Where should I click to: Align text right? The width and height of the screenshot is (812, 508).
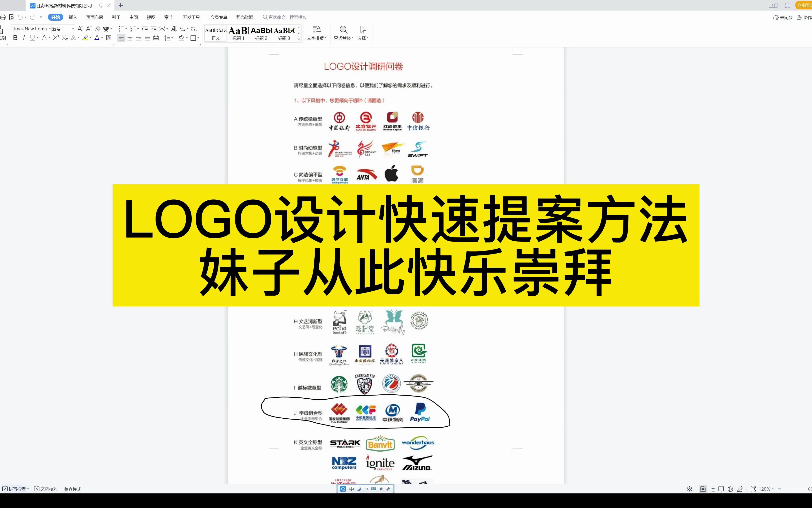tap(139, 38)
